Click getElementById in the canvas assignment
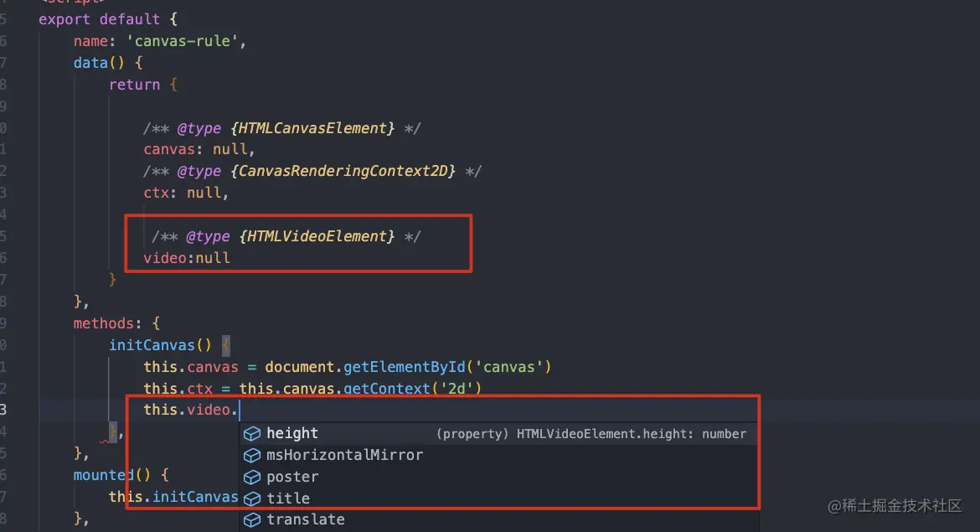980x532 pixels. coord(404,367)
